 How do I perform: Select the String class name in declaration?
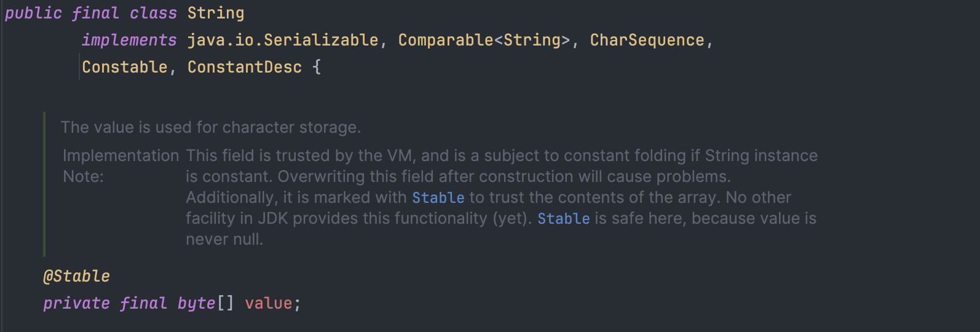click(x=216, y=14)
